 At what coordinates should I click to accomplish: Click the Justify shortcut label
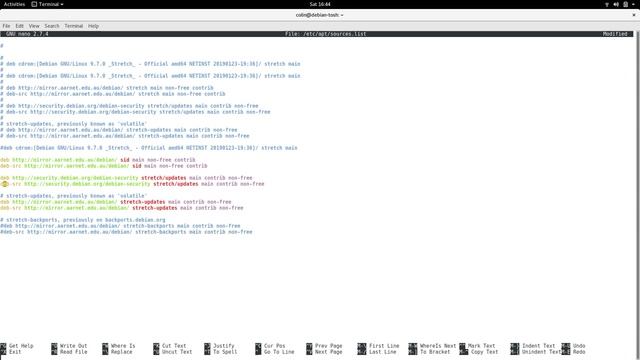click(224, 346)
